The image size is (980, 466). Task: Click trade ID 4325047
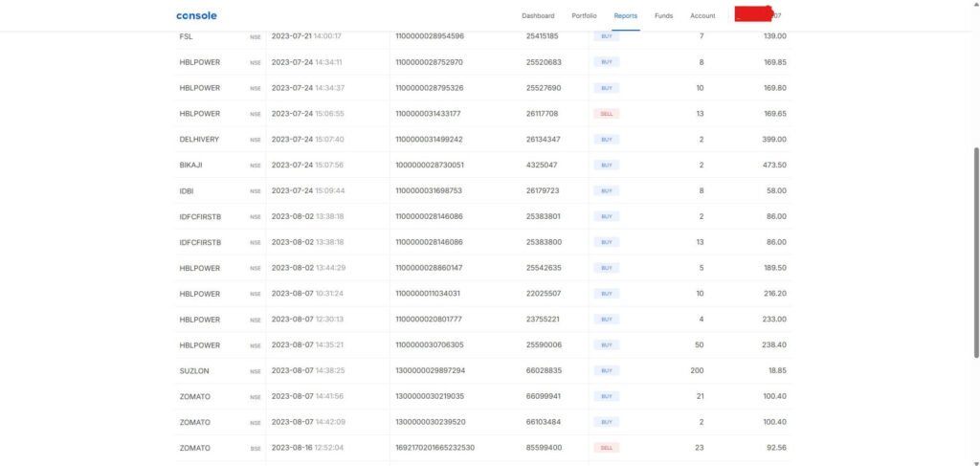click(542, 165)
